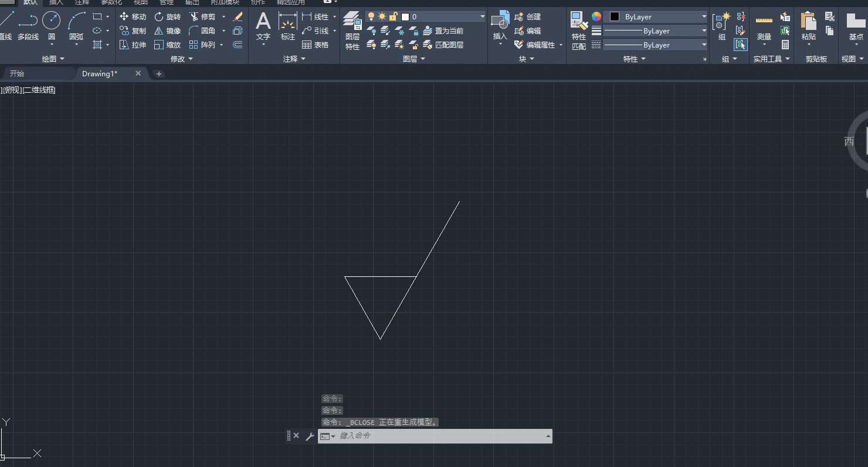This screenshot has height=467, width=868.
Task: Toggle Group Selection on/off highlighted icon
Action: pos(741,44)
